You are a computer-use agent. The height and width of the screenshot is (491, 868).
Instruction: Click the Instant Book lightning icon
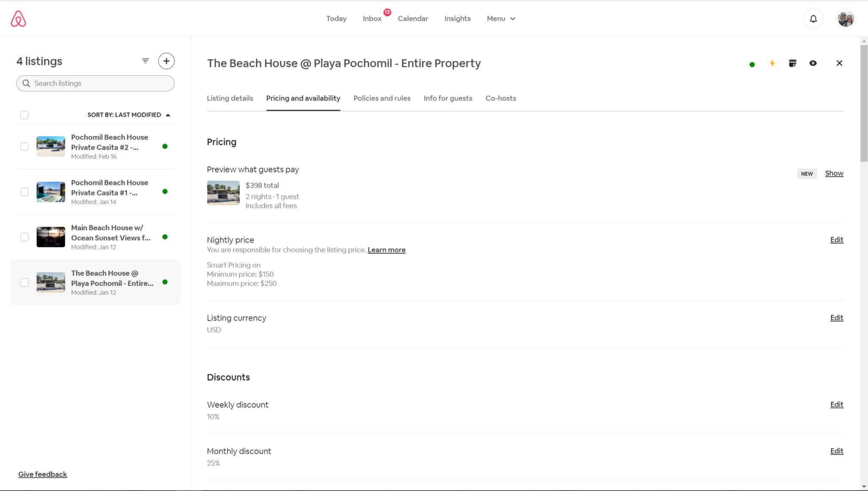pyautogui.click(x=772, y=63)
